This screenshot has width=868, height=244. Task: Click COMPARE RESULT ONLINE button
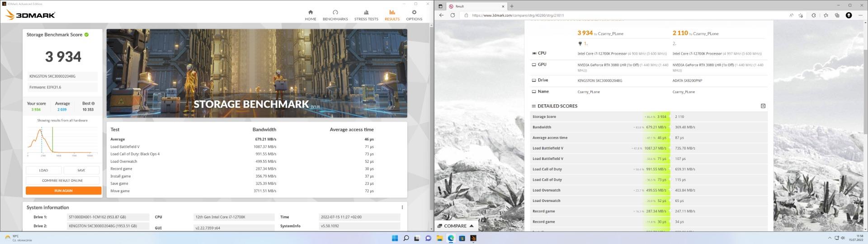click(62, 180)
